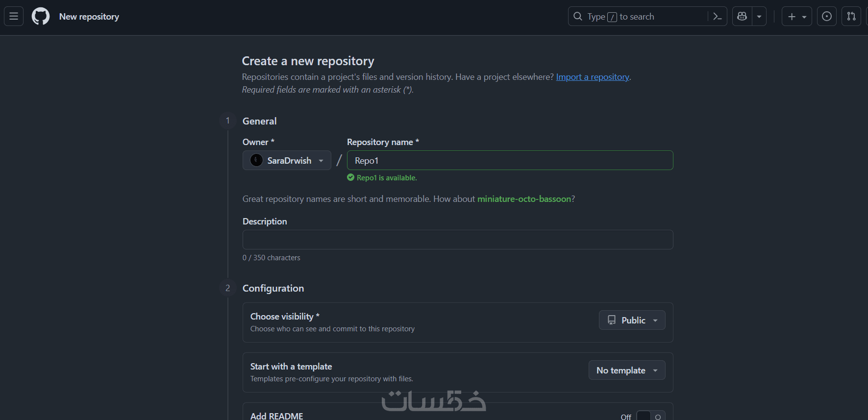Open the command palette icon

[717, 17]
